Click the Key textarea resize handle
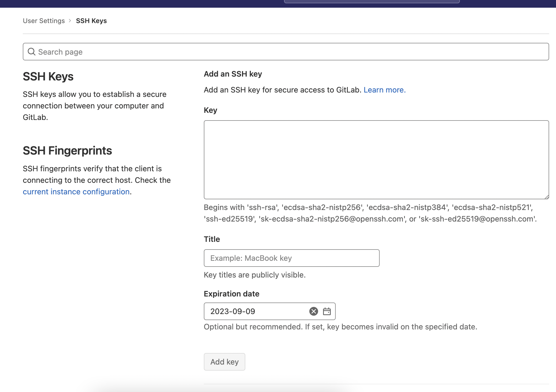556x392 pixels. (x=546, y=197)
